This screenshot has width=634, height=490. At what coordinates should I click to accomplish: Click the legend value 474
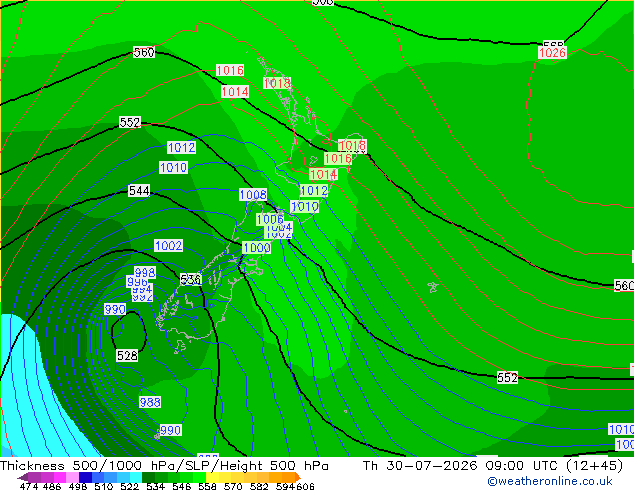coord(29,486)
